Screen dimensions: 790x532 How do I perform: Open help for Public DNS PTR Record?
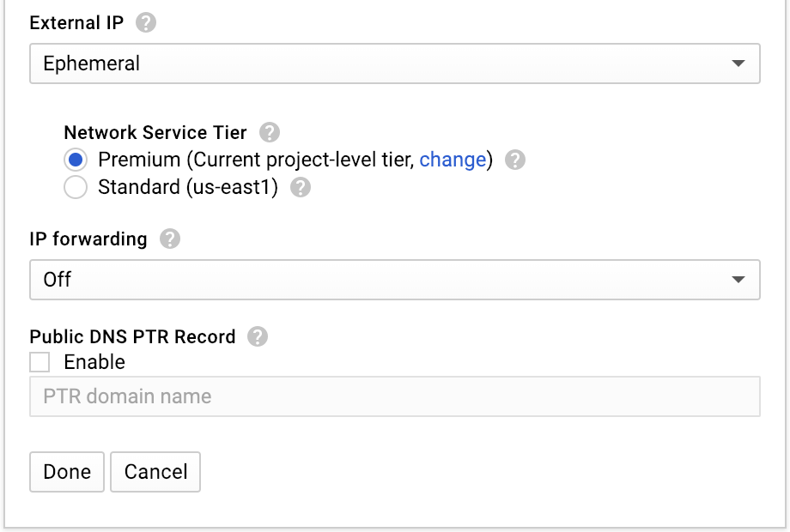(258, 337)
